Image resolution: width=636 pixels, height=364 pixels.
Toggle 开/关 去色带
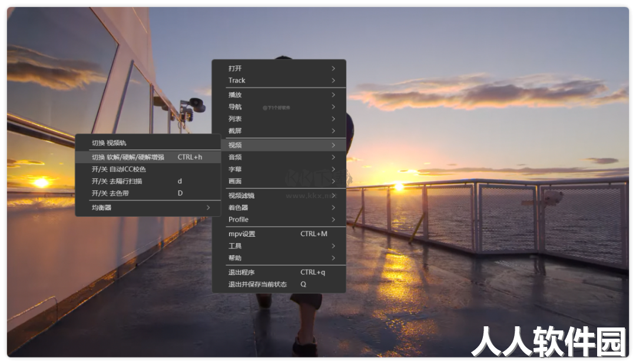pos(148,193)
